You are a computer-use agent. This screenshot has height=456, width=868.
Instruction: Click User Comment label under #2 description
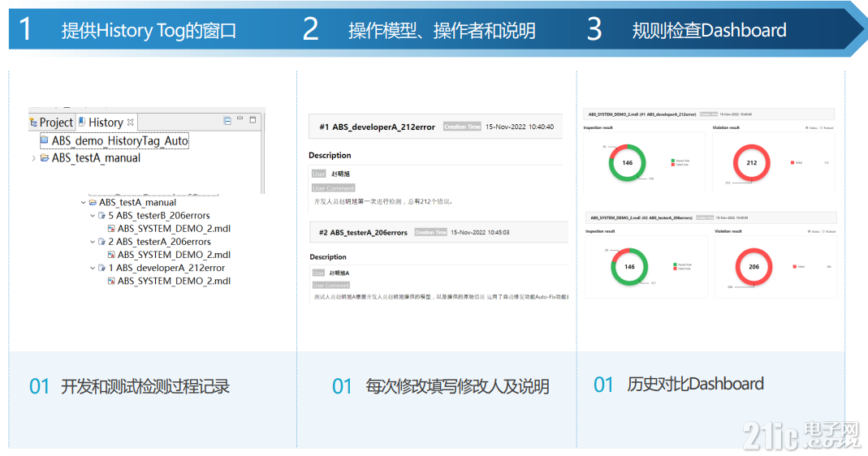tap(331, 286)
